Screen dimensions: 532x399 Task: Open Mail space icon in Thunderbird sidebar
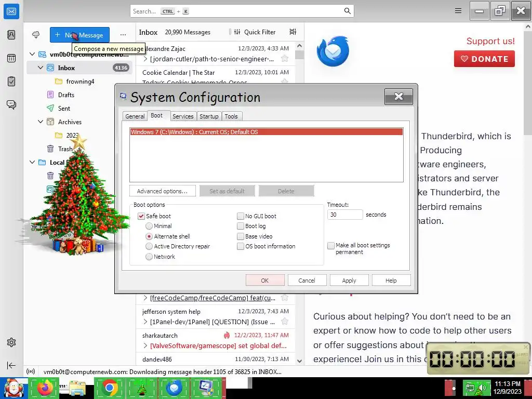(x=11, y=11)
